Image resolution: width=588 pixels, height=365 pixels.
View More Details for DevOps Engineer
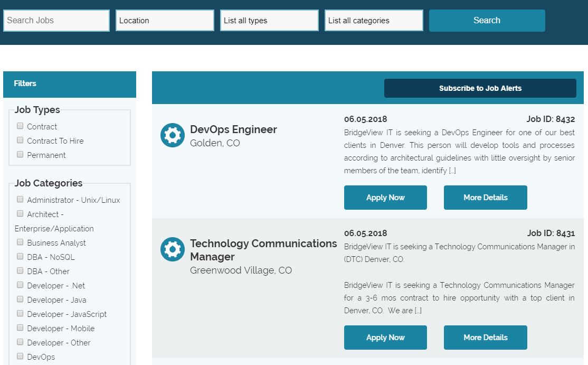click(x=485, y=198)
